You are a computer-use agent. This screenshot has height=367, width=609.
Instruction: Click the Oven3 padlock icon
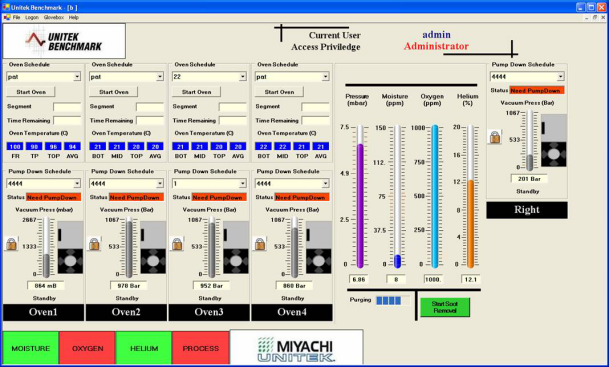177,244
